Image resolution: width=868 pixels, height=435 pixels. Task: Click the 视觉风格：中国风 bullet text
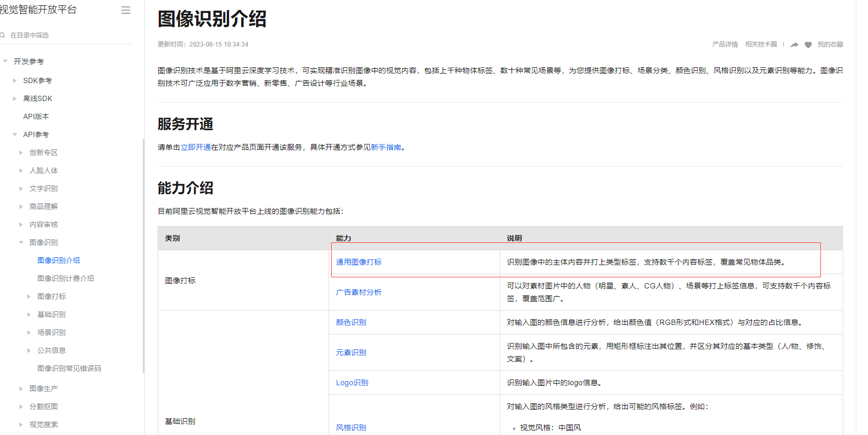point(551,428)
